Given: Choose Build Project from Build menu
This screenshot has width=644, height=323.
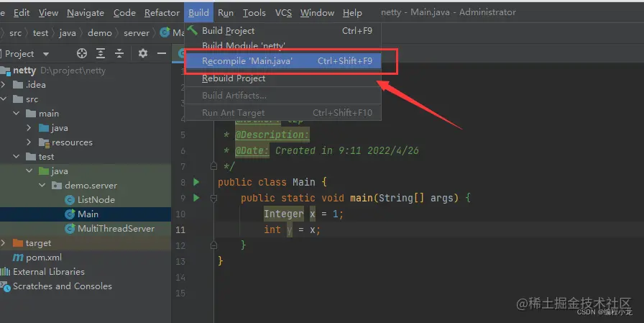Looking at the screenshot, I should pos(283,31).
